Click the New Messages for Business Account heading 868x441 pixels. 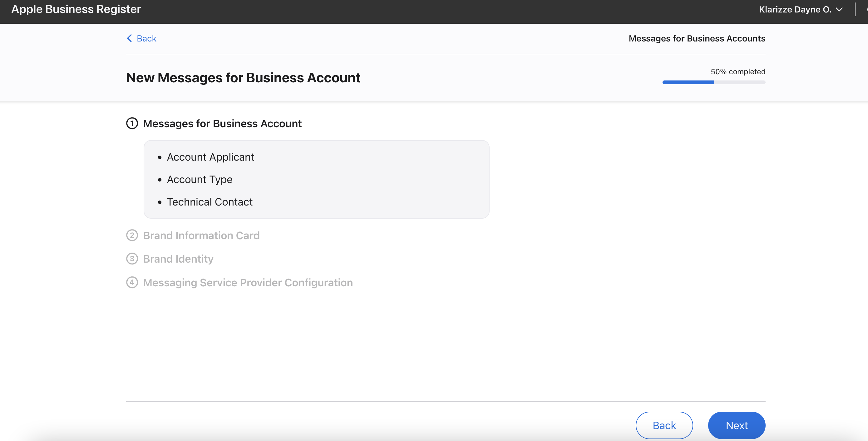coord(243,78)
